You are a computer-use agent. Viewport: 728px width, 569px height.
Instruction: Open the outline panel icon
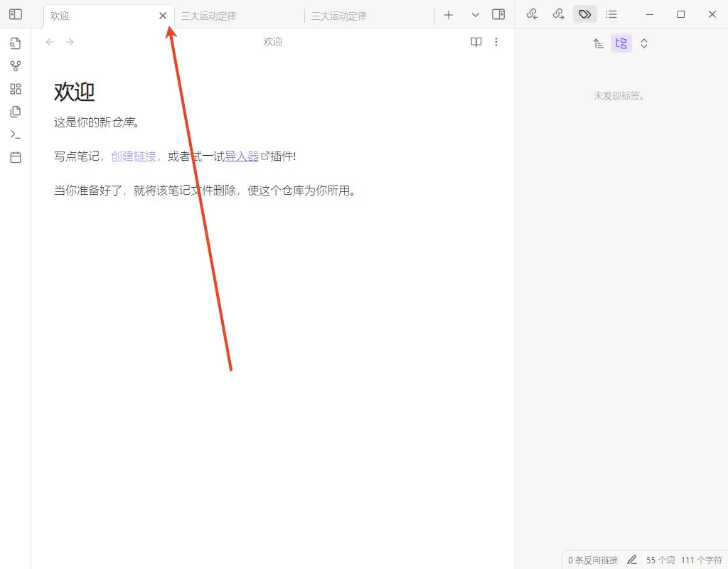pos(611,14)
